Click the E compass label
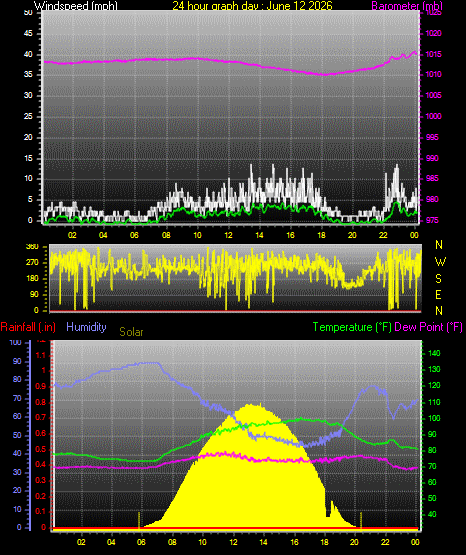Viewport: 466px width, 555px height. pyautogui.click(x=438, y=294)
